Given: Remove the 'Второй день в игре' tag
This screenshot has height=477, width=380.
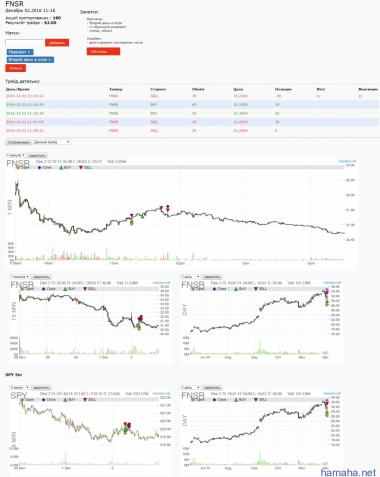Looking at the screenshot, I should (x=50, y=60).
